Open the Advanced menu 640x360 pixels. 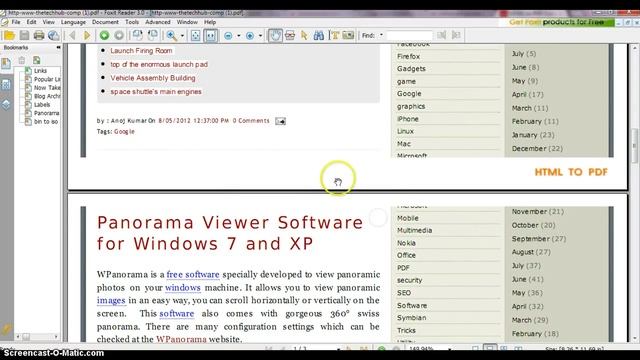coord(158,22)
